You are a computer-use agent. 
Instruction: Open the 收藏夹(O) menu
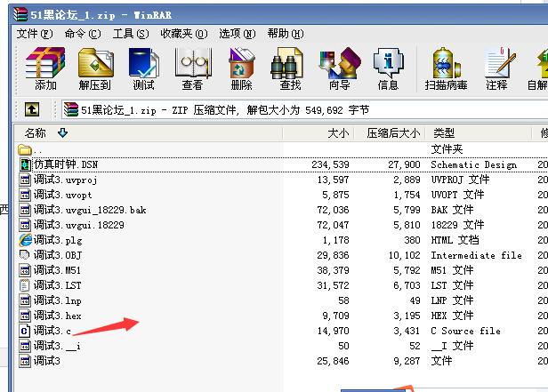[184, 34]
